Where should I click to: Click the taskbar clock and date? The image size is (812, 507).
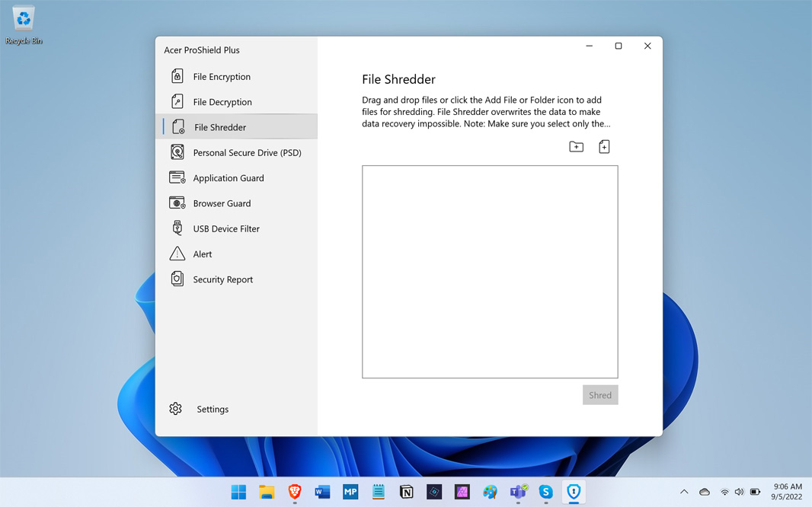coord(787,492)
